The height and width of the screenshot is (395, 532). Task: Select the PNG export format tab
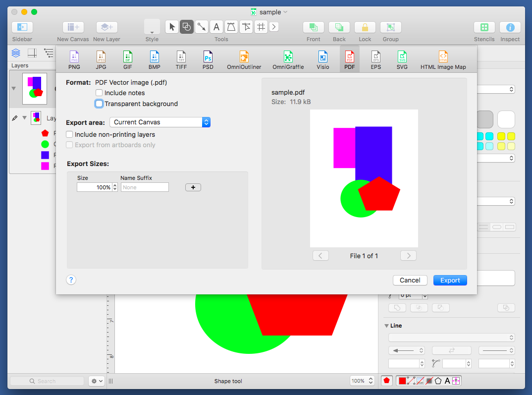point(74,59)
